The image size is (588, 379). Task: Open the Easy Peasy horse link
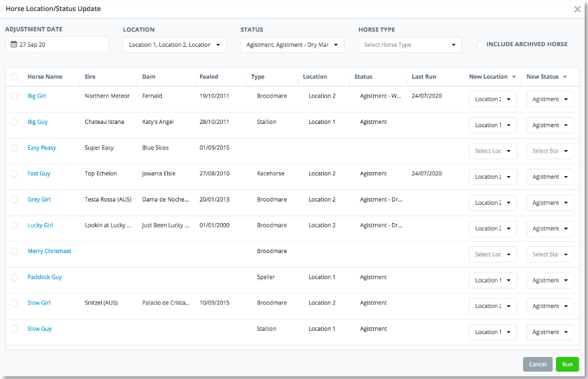point(41,148)
